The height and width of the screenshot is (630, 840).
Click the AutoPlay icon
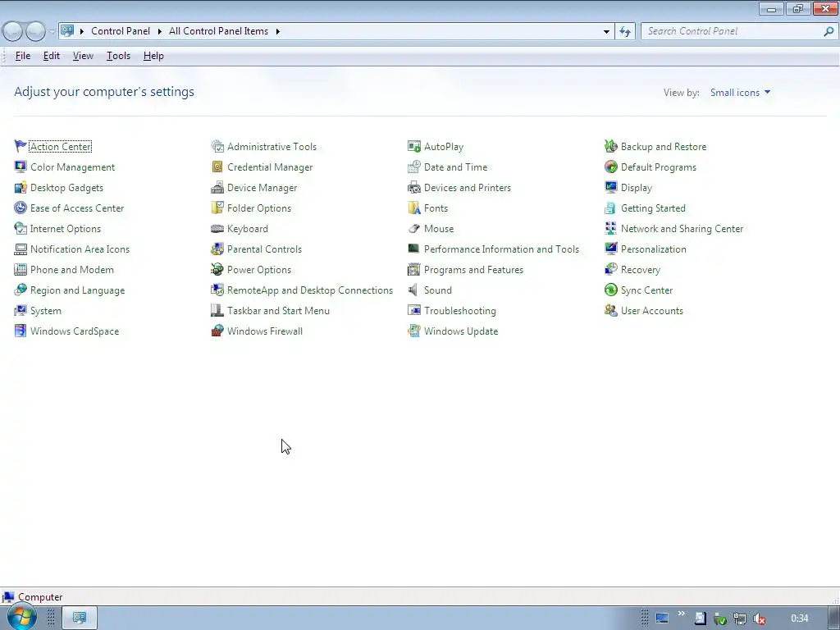pos(414,146)
